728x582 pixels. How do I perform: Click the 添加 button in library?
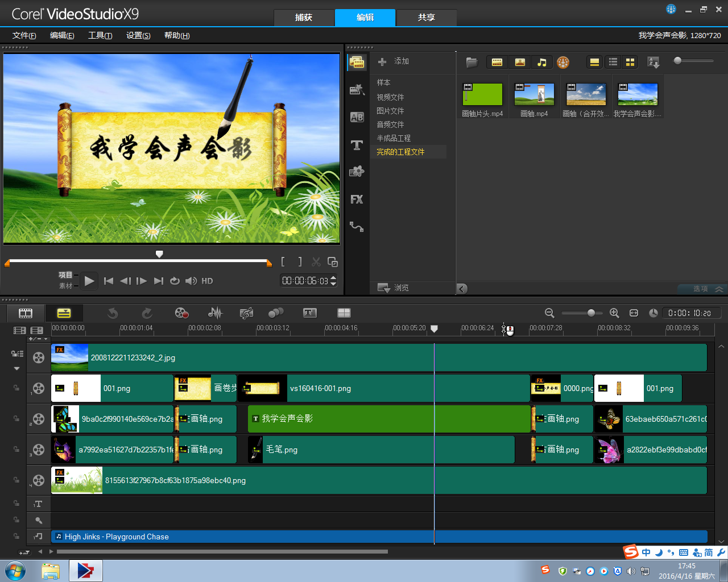pos(394,61)
